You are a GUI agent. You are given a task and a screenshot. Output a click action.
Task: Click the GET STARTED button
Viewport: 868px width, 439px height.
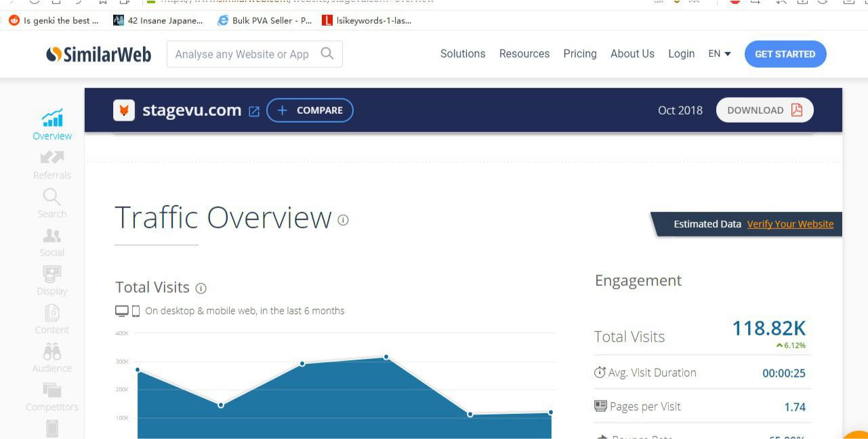(785, 54)
